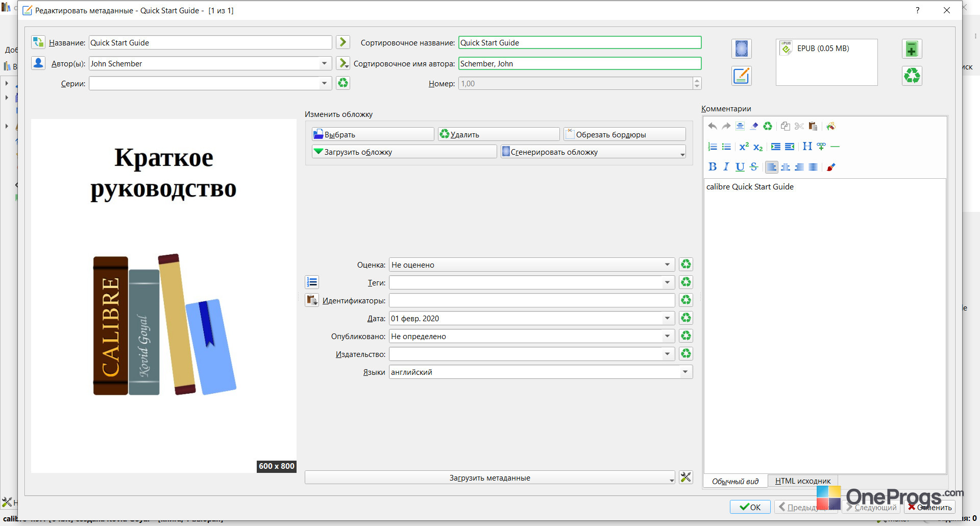Click the remove format recycle icon
This screenshot has height=526, width=980.
[912, 76]
